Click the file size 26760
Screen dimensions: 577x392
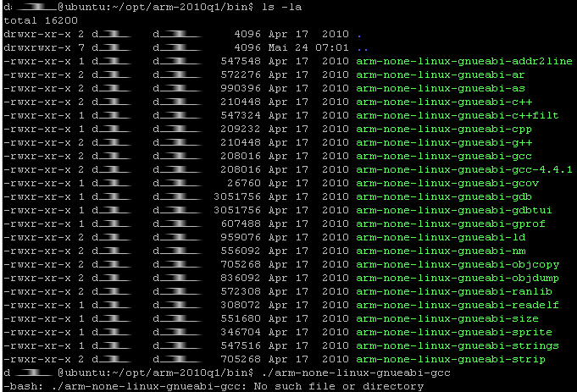coord(244,183)
